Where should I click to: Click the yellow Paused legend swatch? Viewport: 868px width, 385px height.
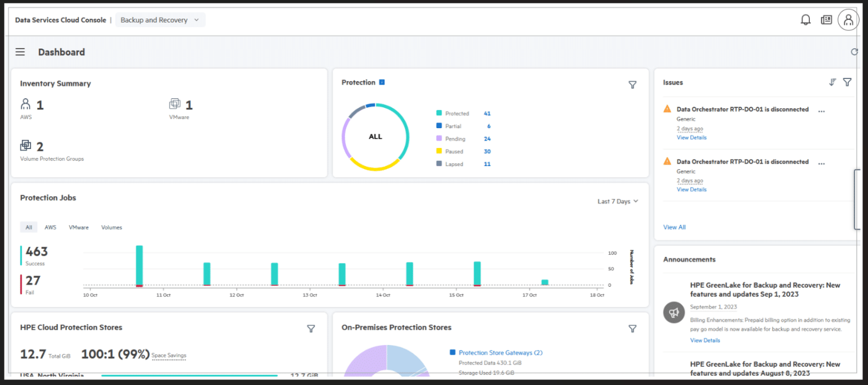point(439,151)
